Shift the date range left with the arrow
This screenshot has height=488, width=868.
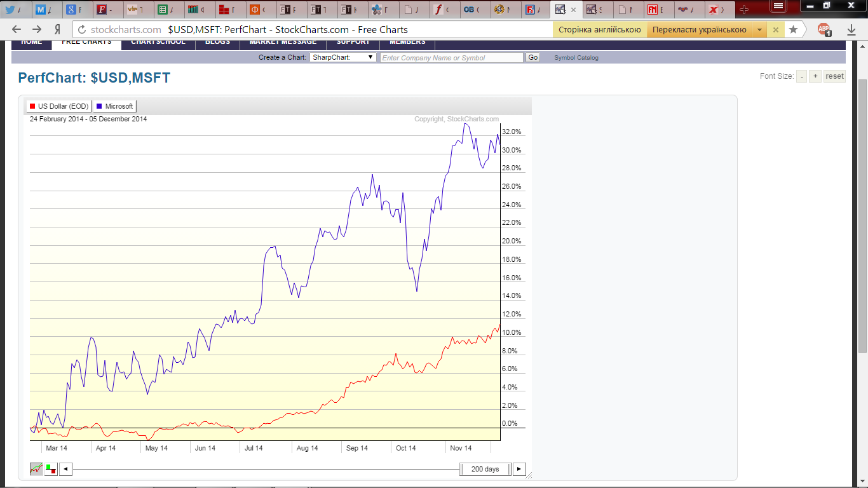tap(66, 469)
